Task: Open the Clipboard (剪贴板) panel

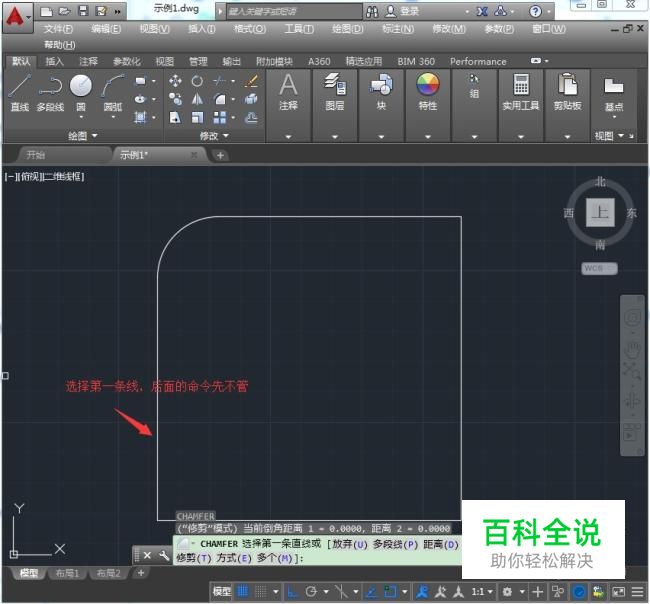Action: coord(568,92)
